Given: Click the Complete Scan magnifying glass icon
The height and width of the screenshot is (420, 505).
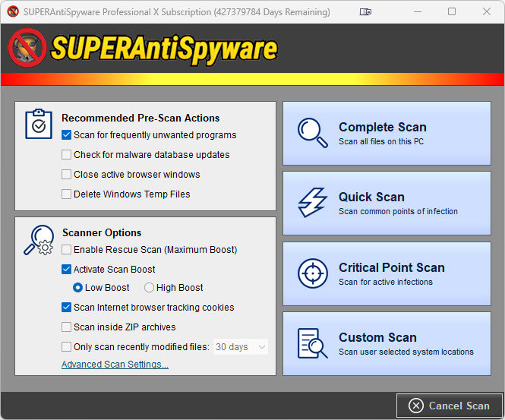Looking at the screenshot, I should pyautogui.click(x=312, y=132).
